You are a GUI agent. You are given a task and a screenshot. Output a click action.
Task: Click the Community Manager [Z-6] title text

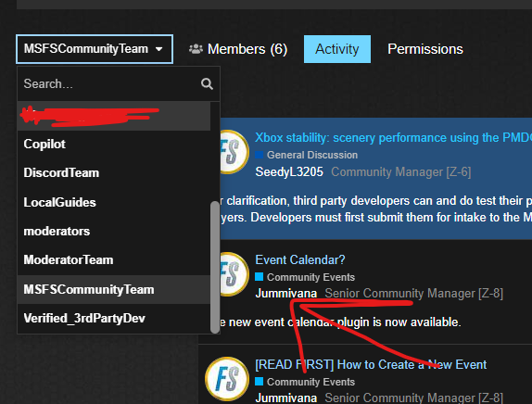point(401,172)
